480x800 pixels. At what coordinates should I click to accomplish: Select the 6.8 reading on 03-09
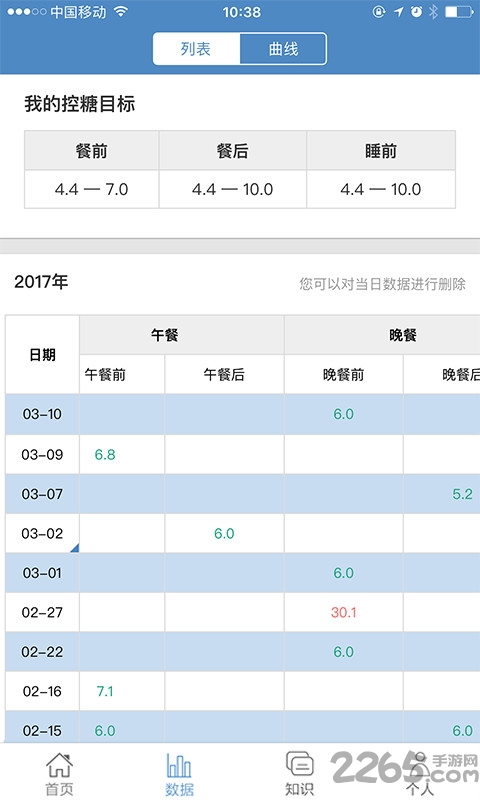[x=105, y=455]
